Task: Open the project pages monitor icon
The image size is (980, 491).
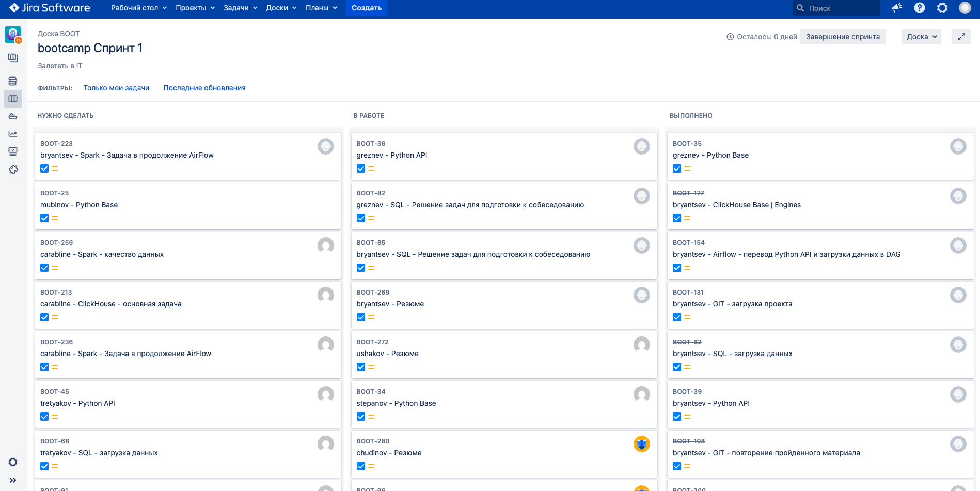Action: tap(13, 151)
